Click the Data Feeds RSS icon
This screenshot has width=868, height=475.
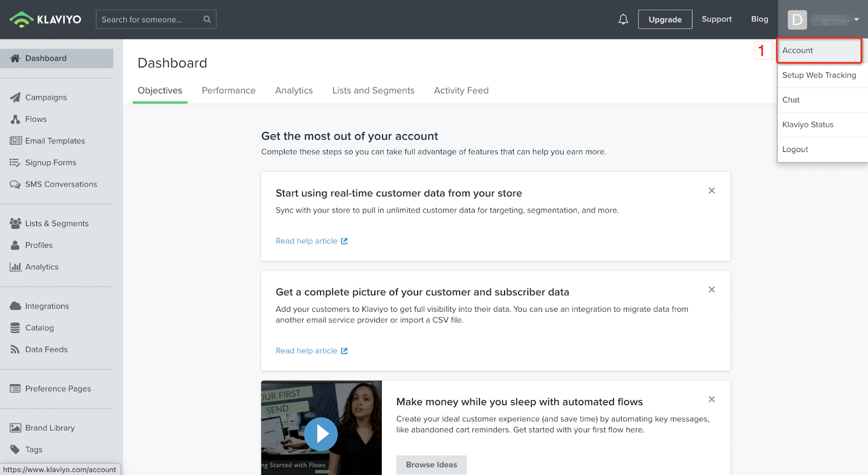15,350
